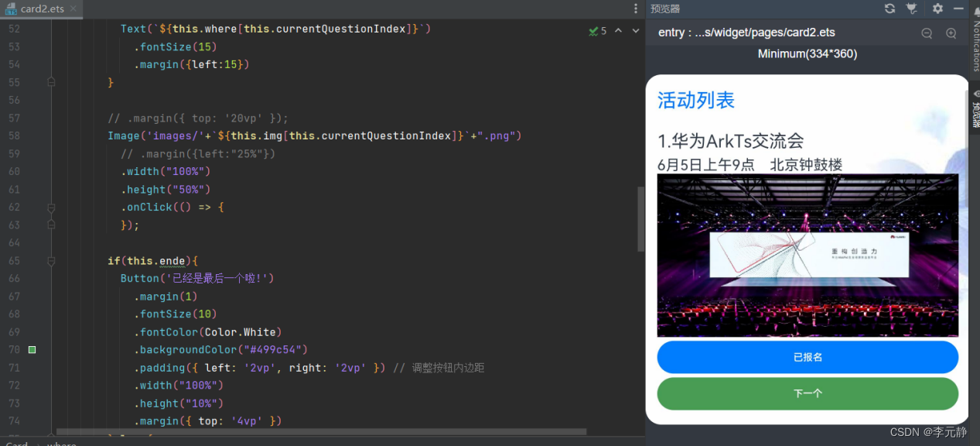Click the 活动列表 heading in the preview
980x446 pixels.
click(x=696, y=100)
